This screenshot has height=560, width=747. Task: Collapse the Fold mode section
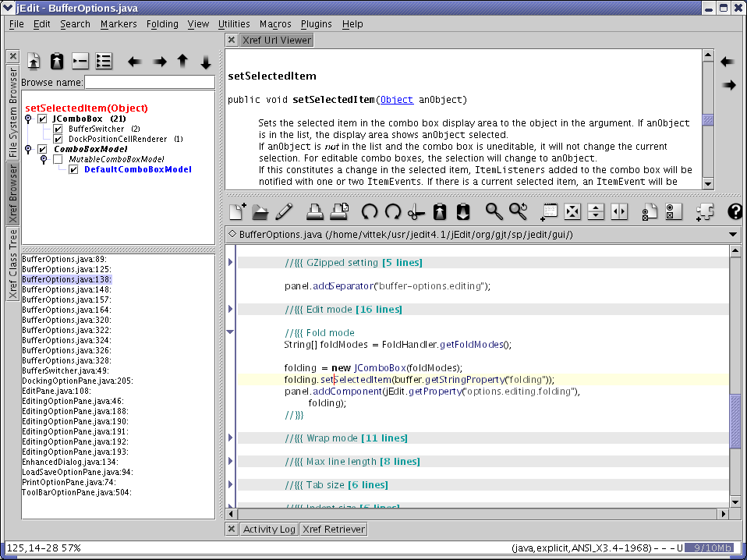tap(231, 331)
